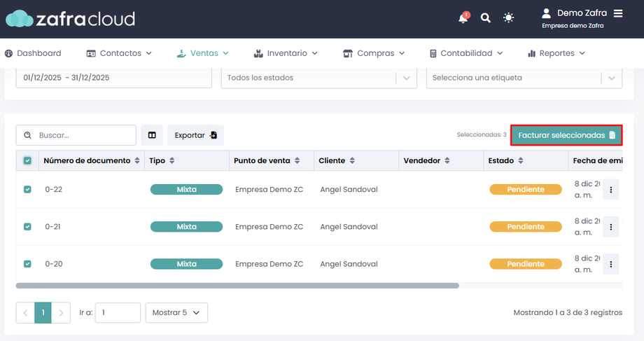The width and height of the screenshot is (644, 341).
Task: Click document number 0-20
Action: [x=54, y=264]
